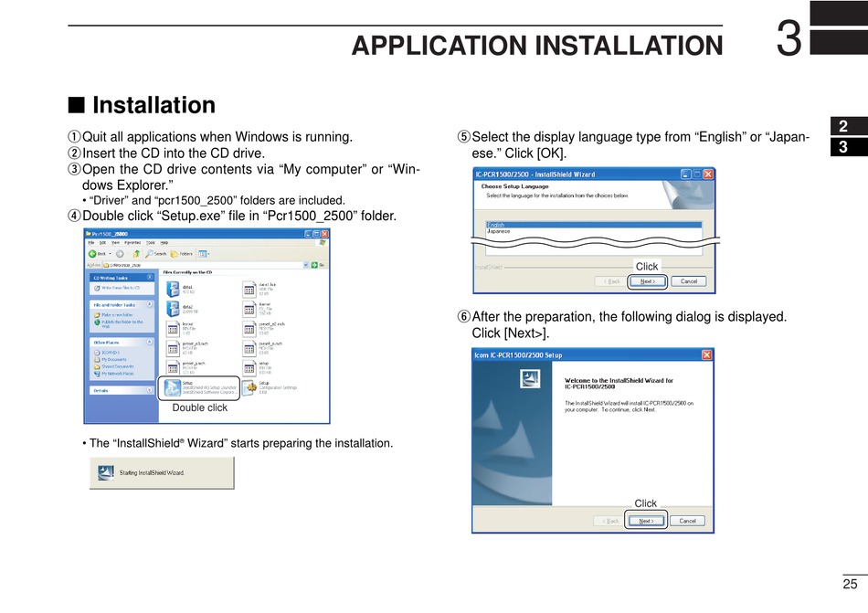868x613 pixels.
Task: Click Back in Choose Setup Language wizard
Action: [x=612, y=281]
